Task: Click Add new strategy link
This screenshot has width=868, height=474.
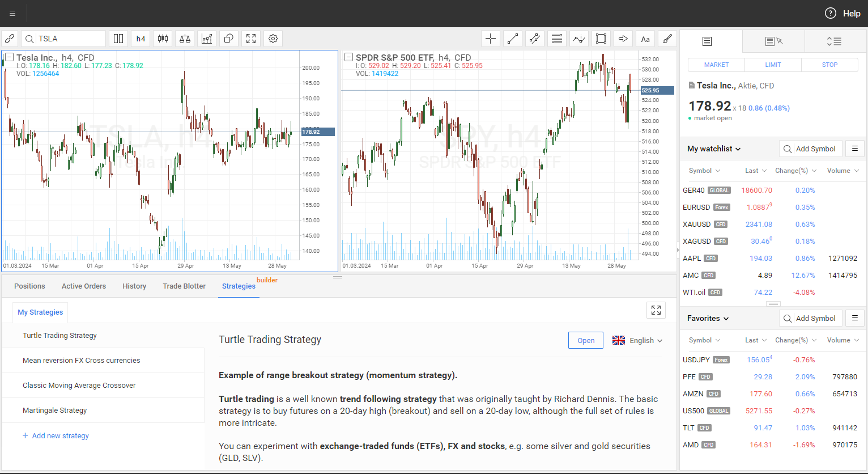Action: pyautogui.click(x=56, y=436)
